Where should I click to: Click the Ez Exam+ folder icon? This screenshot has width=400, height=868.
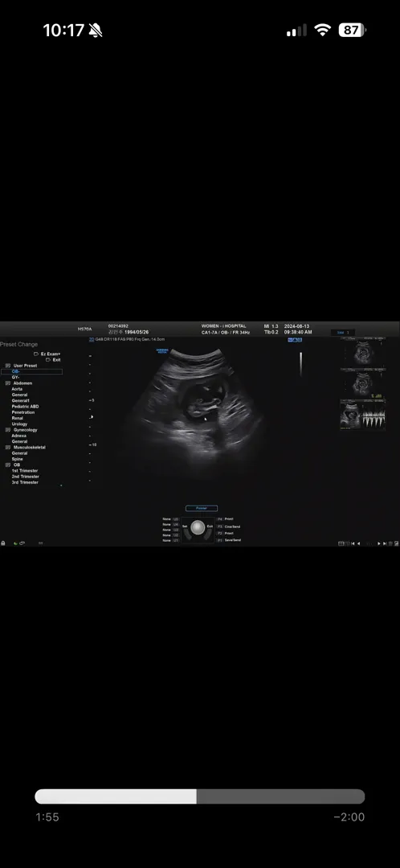[x=36, y=354]
